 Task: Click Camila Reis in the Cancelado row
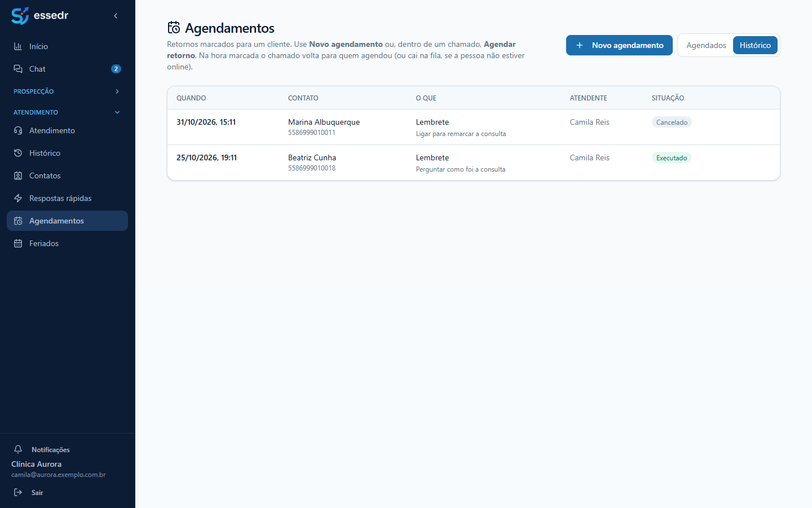[589, 122]
